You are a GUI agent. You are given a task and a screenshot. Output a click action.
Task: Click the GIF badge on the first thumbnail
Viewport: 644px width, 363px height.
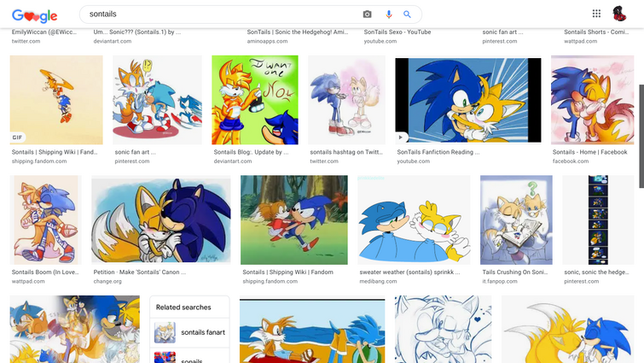pyautogui.click(x=17, y=138)
